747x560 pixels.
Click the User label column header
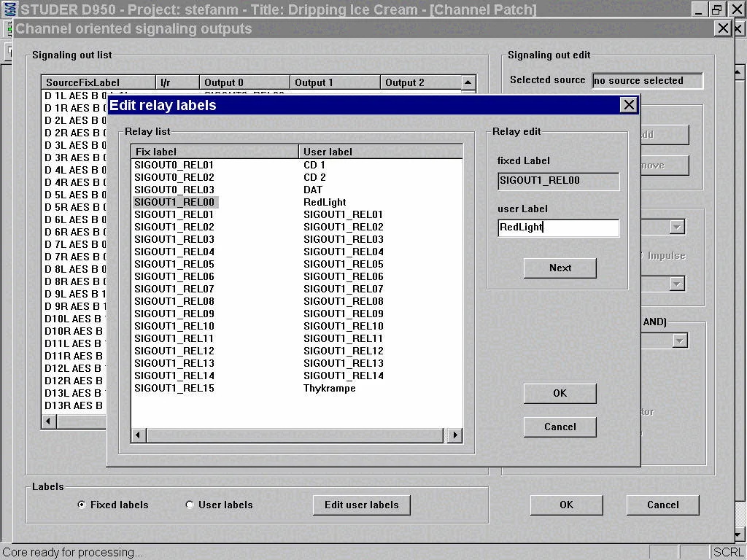pos(381,152)
